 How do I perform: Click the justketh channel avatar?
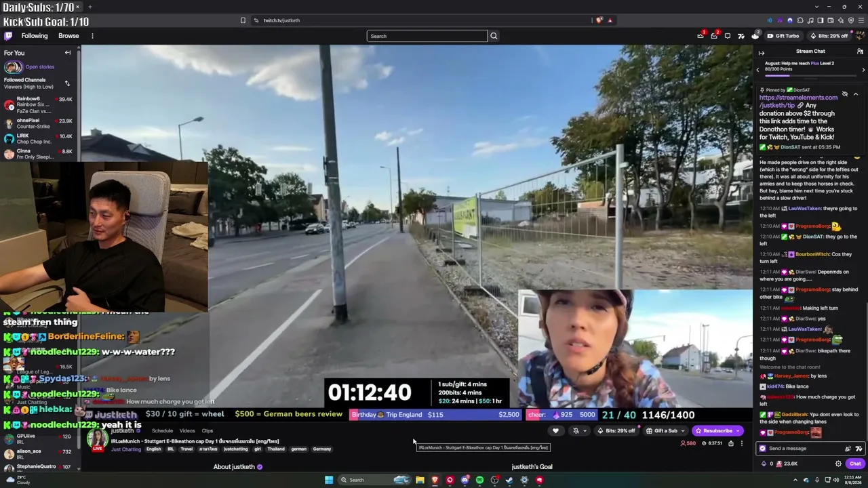click(x=97, y=439)
